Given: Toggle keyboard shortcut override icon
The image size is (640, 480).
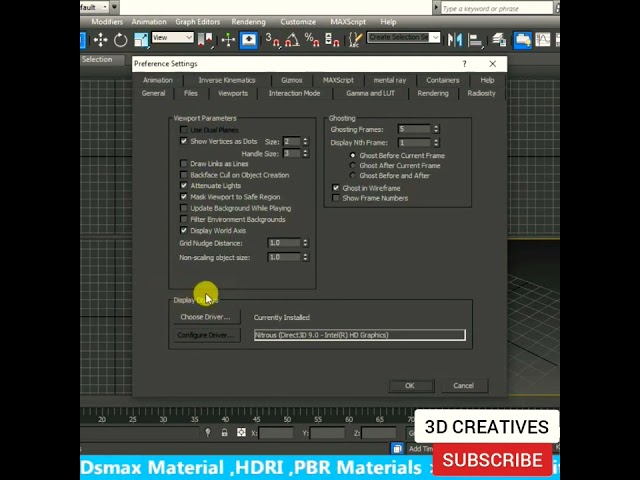Looking at the screenshot, I should point(249,40).
